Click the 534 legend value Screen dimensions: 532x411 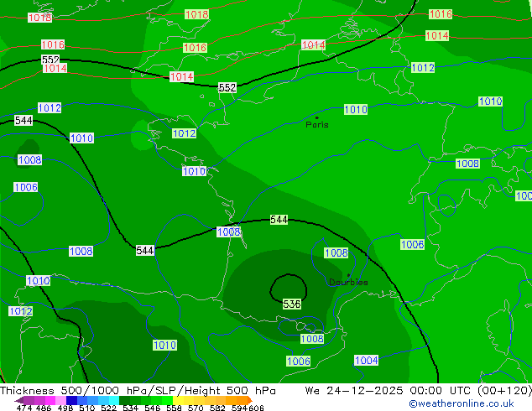coord(130,408)
